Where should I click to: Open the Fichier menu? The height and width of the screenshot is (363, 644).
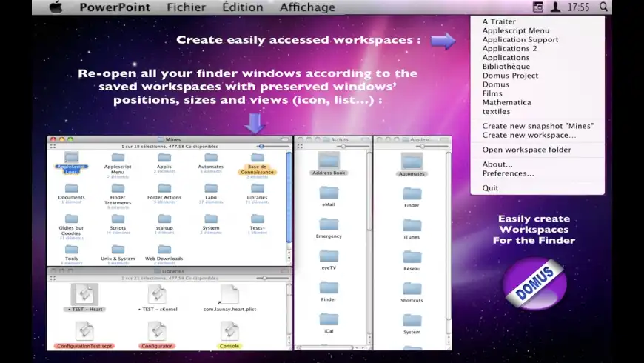tap(186, 7)
